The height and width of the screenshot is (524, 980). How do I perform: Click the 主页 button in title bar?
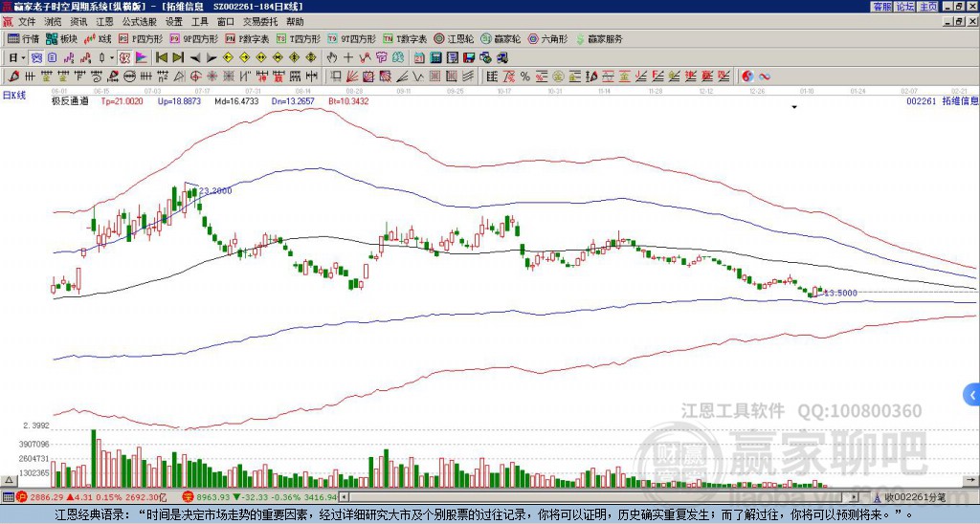928,7
